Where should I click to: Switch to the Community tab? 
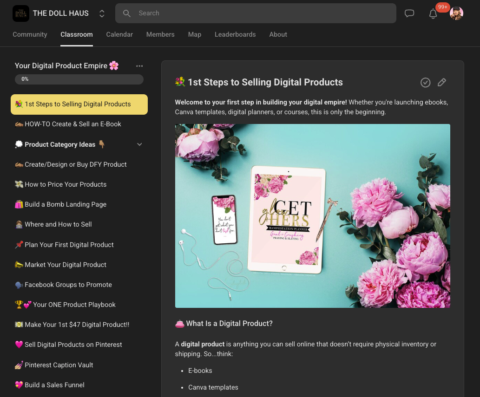(30, 34)
